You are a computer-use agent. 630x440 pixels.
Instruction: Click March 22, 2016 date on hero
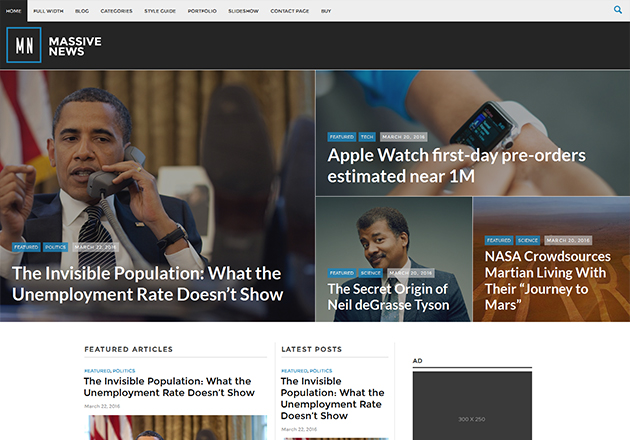(x=95, y=247)
